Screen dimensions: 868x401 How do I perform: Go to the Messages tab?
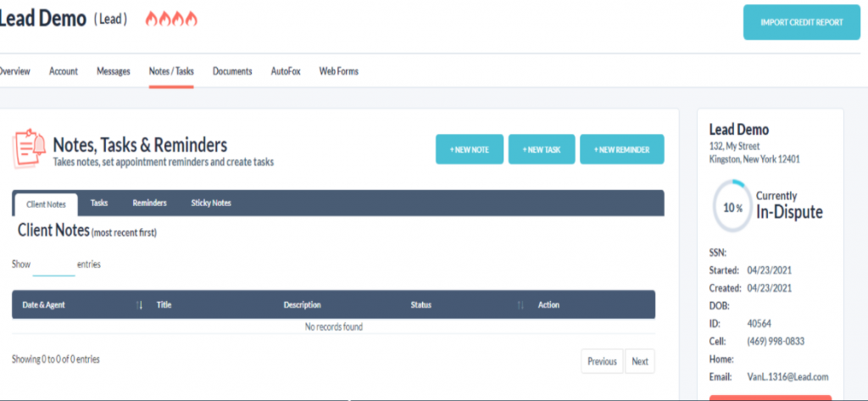click(114, 71)
